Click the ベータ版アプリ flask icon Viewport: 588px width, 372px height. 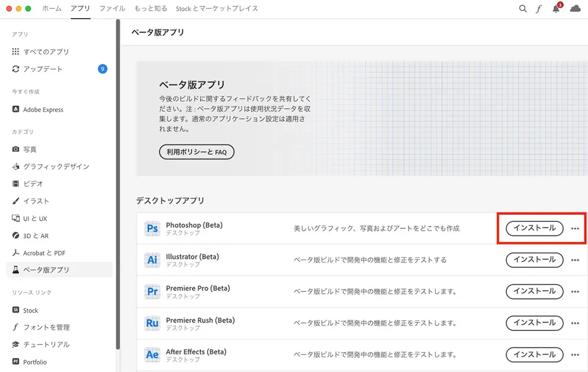pyautogui.click(x=15, y=270)
